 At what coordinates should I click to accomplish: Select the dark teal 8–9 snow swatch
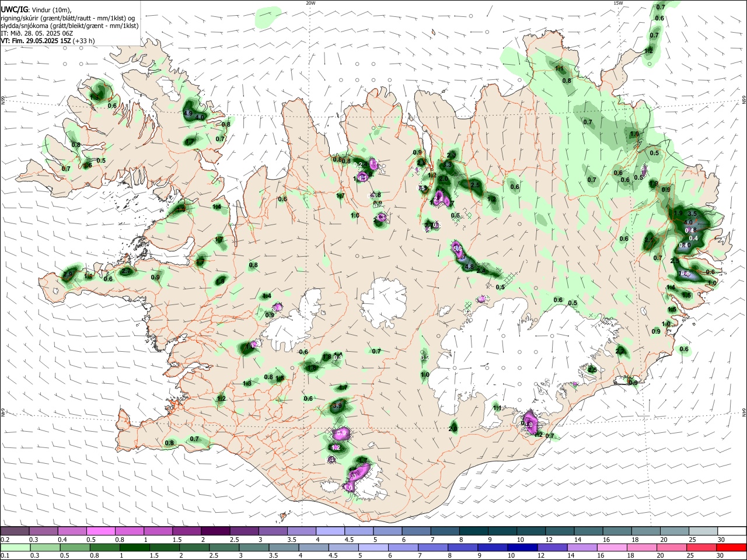[x=474, y=531]
